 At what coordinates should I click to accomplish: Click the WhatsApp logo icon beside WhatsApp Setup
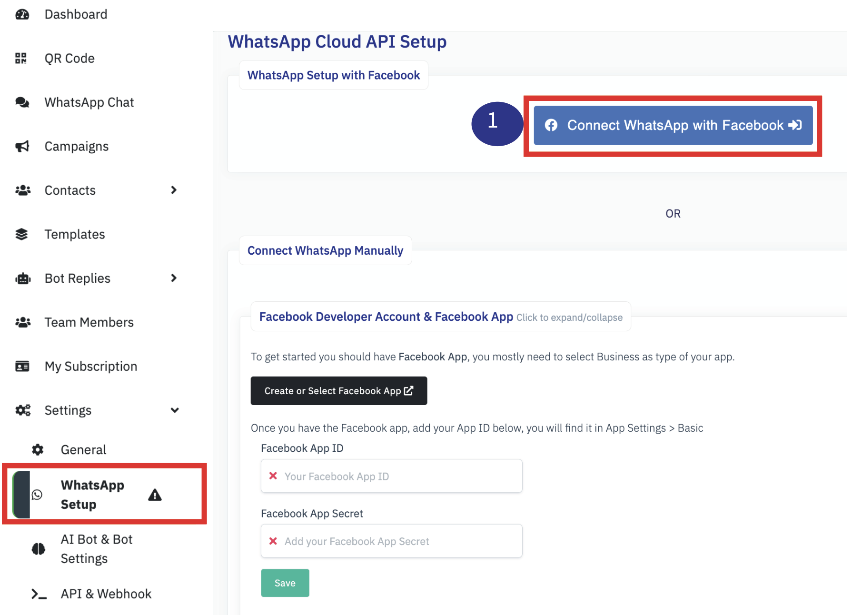[37, 495]
